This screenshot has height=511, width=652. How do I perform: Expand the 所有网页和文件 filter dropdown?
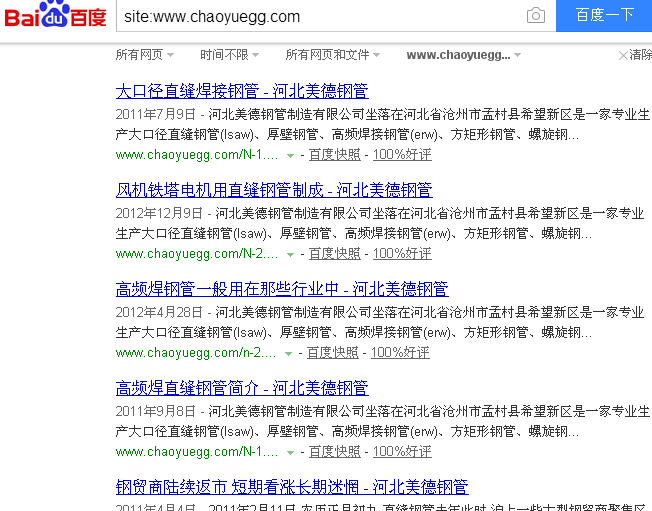click(333, 54)
